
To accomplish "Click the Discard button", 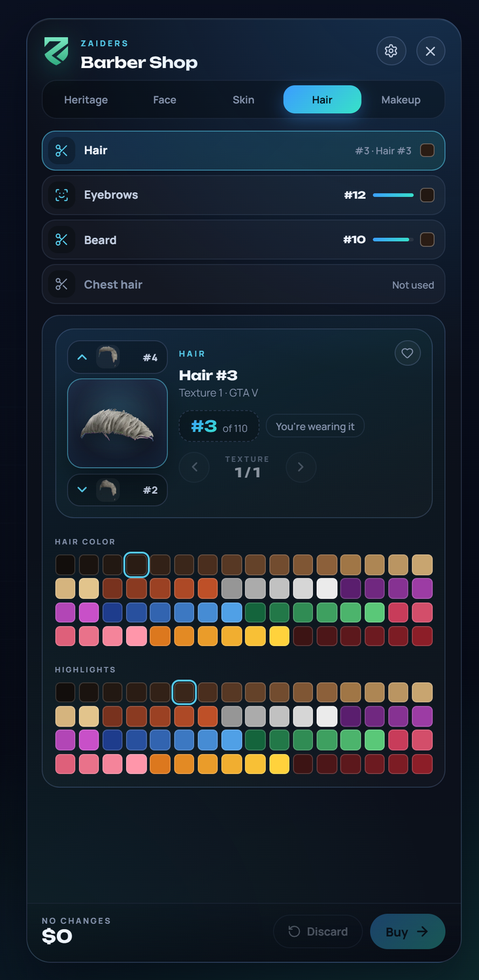I will [x=318, y=932].
